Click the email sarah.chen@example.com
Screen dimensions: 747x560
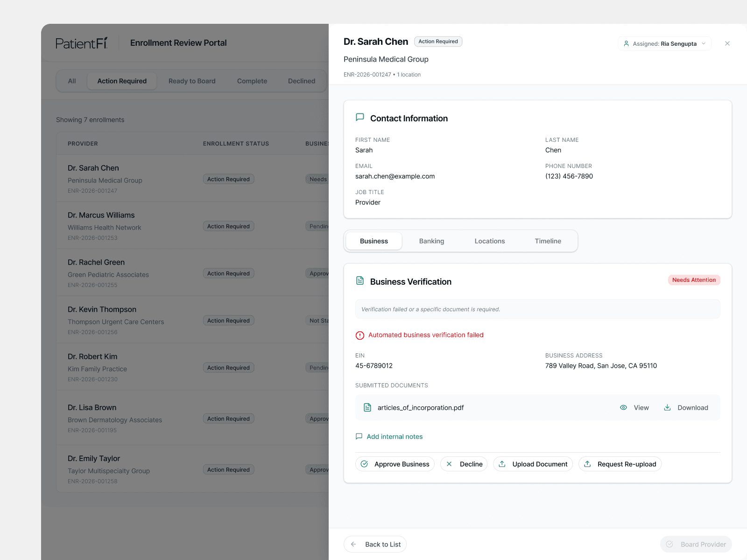coord(395,176)
